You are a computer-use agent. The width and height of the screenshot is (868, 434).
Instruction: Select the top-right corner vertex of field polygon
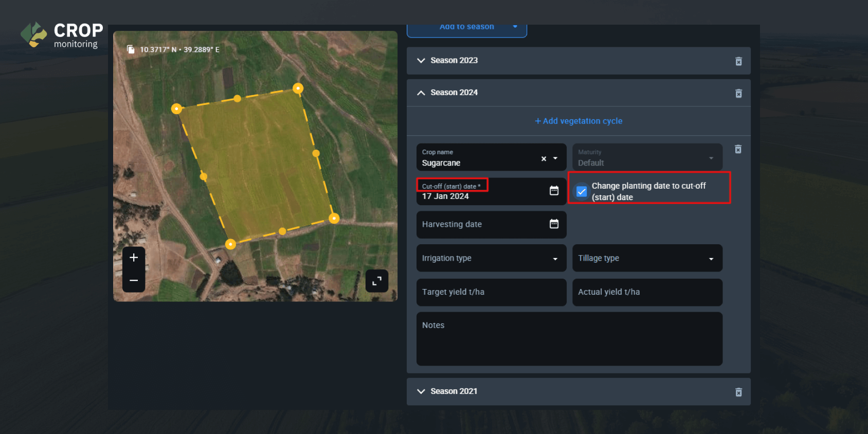point(298,88)
